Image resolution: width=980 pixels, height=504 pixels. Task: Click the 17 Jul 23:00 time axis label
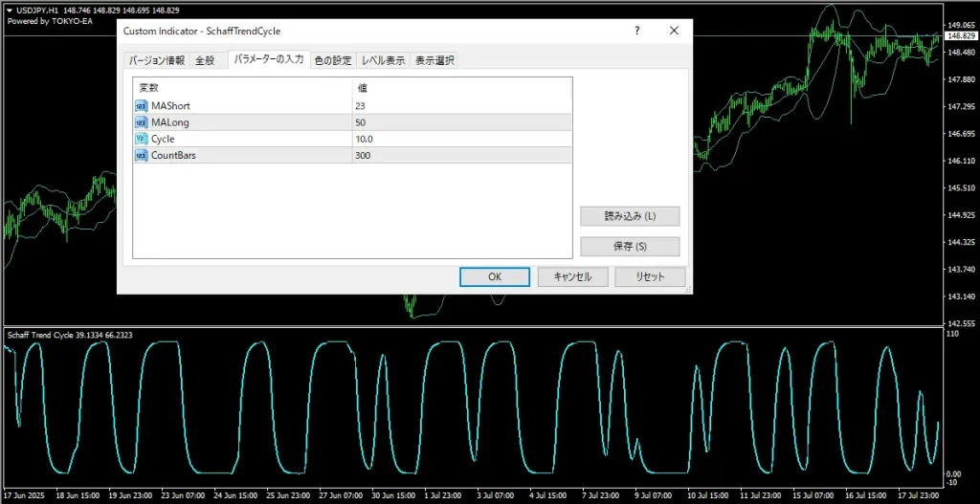click(x=918, y=494)
